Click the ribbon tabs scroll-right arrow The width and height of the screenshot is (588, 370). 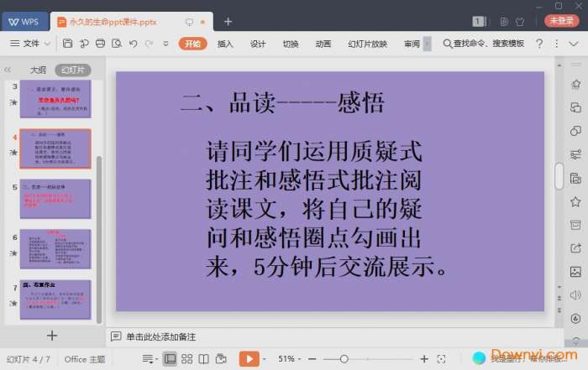(x=427, y=44)
